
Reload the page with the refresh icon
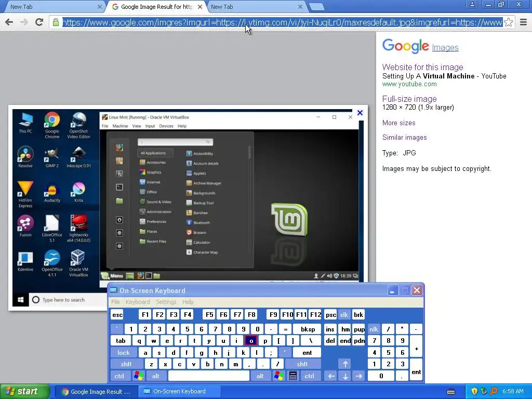(39, 22)
